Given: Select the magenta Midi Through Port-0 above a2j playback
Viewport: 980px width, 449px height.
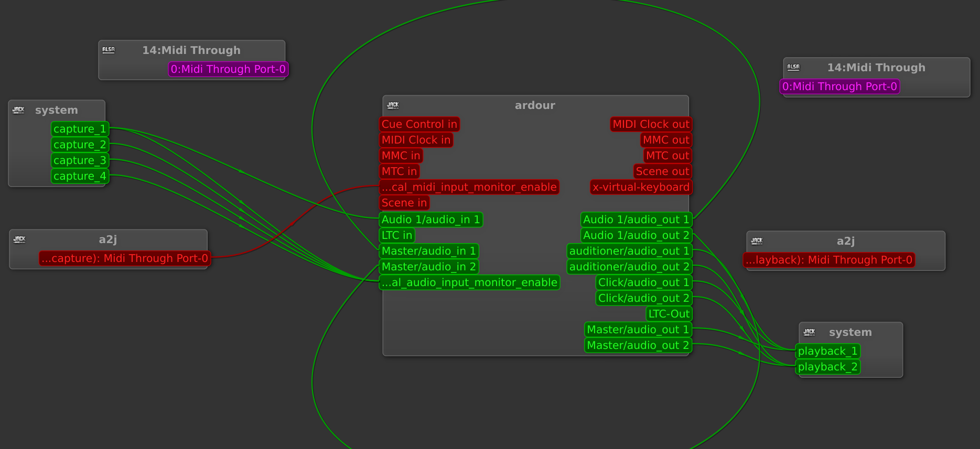Looking at the screenshot, I should (840, 86).
